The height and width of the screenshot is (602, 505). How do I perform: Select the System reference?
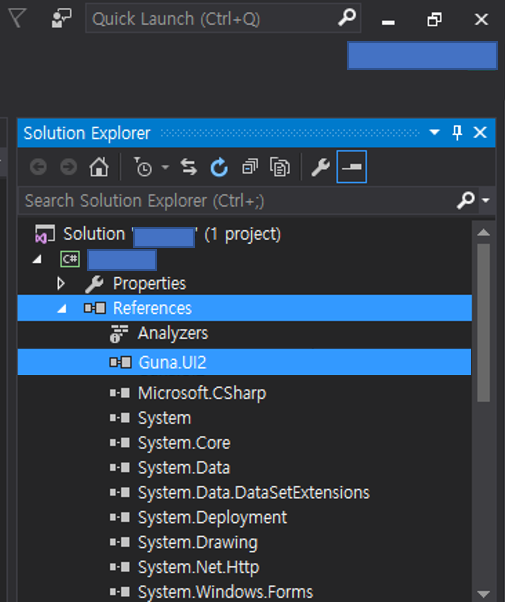tap(164, 418)
